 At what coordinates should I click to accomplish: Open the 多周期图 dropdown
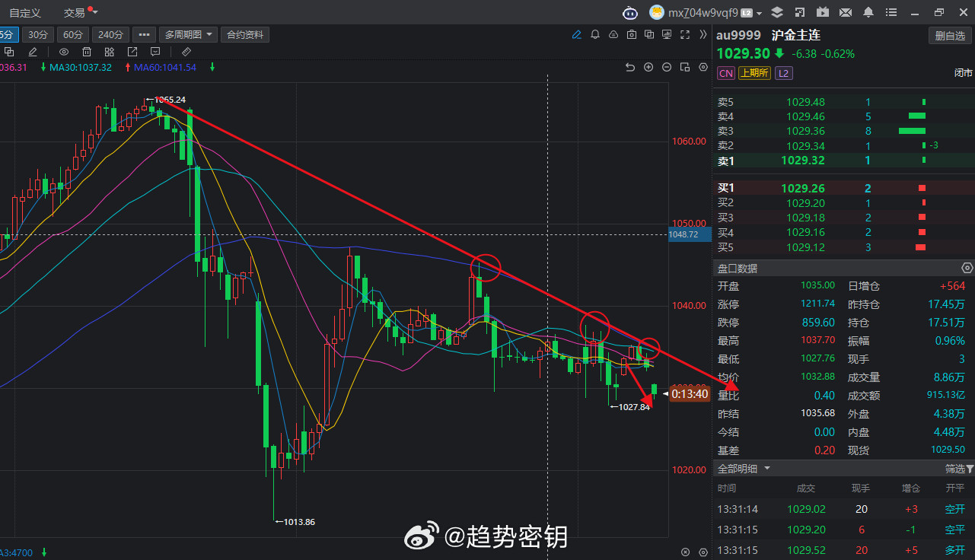coord(187,34)
